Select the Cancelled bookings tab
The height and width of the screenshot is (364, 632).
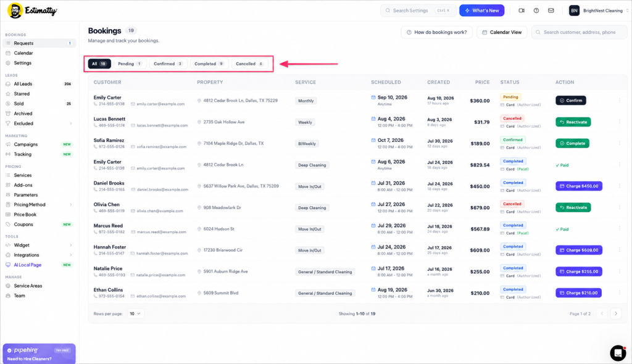[249, 64]
